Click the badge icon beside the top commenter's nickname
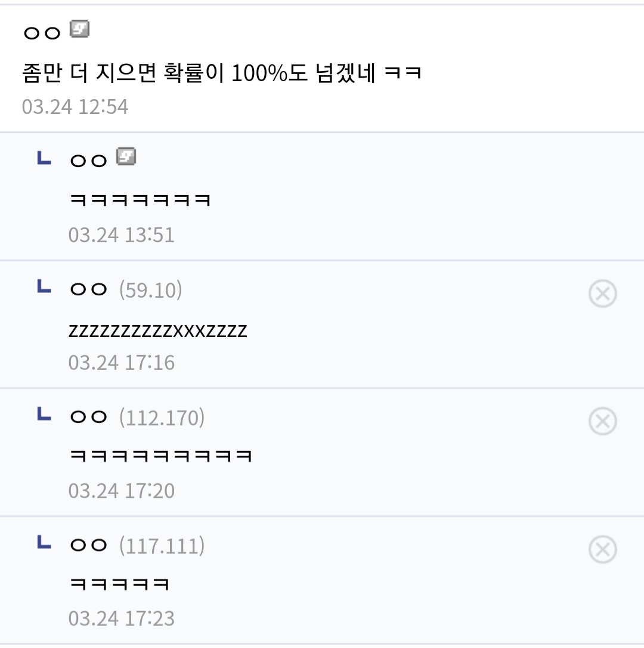This screenshot has height=648, width=644. 79,29
